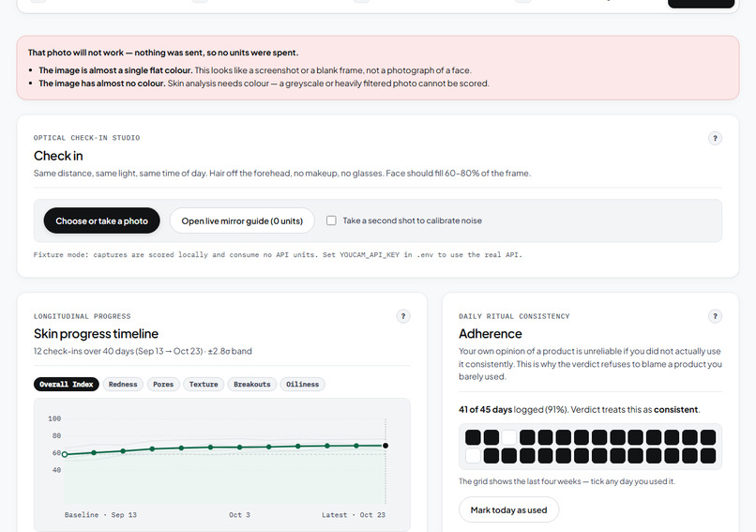Click the 'Check in' heading
Viewport: 756px width, 532px height.
[x=58, y=156]
